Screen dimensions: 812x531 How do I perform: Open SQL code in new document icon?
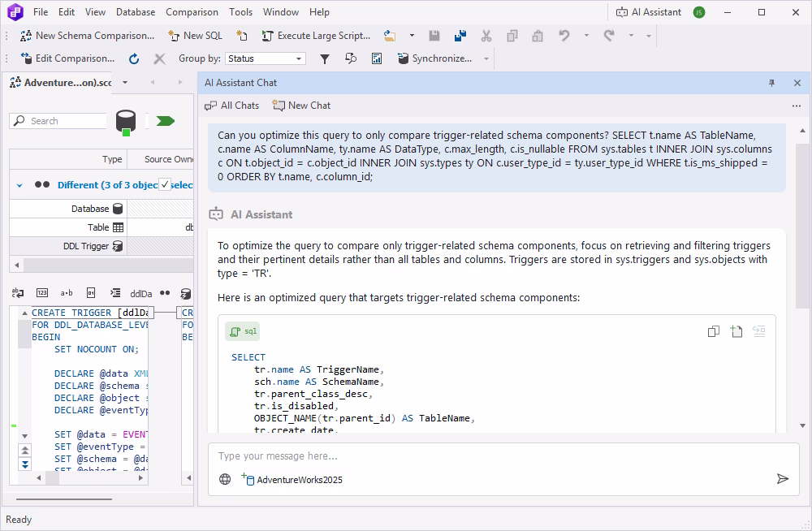(736, 331)
